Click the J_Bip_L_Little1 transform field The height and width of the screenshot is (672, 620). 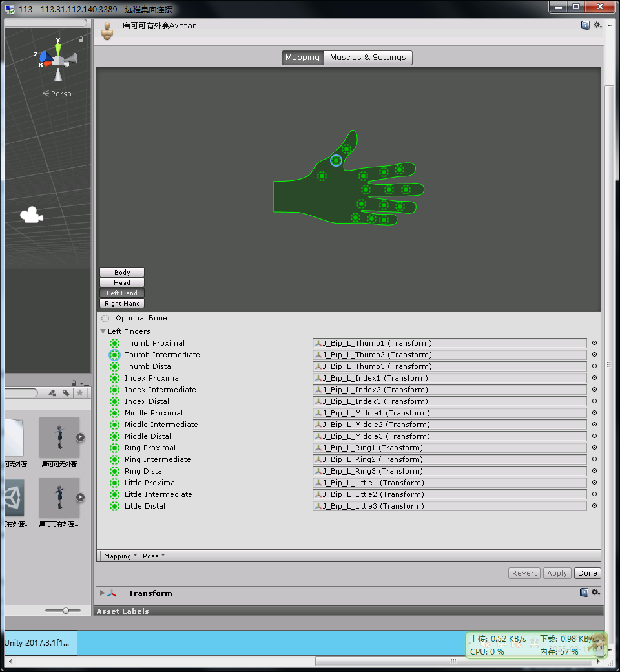[x=449, y=483]
